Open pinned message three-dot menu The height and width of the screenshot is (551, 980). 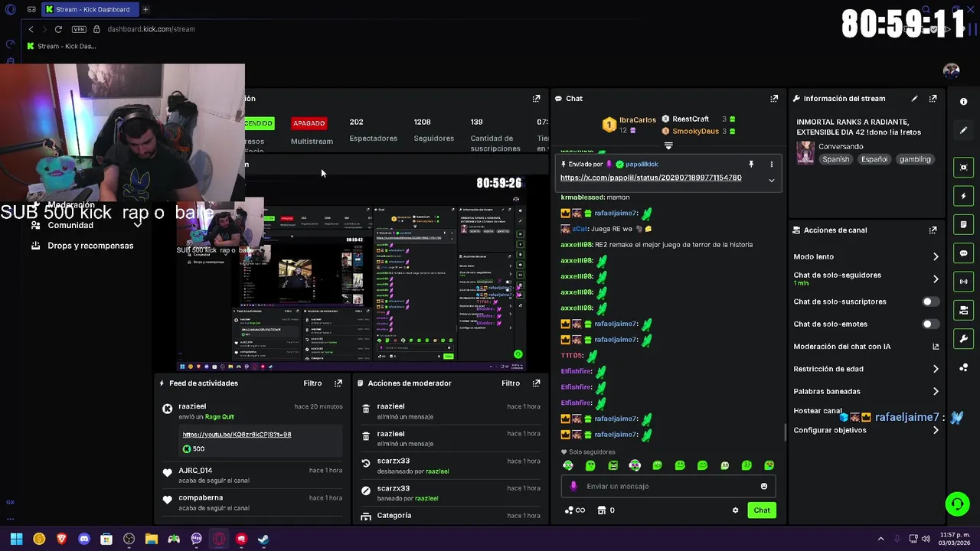771,165
